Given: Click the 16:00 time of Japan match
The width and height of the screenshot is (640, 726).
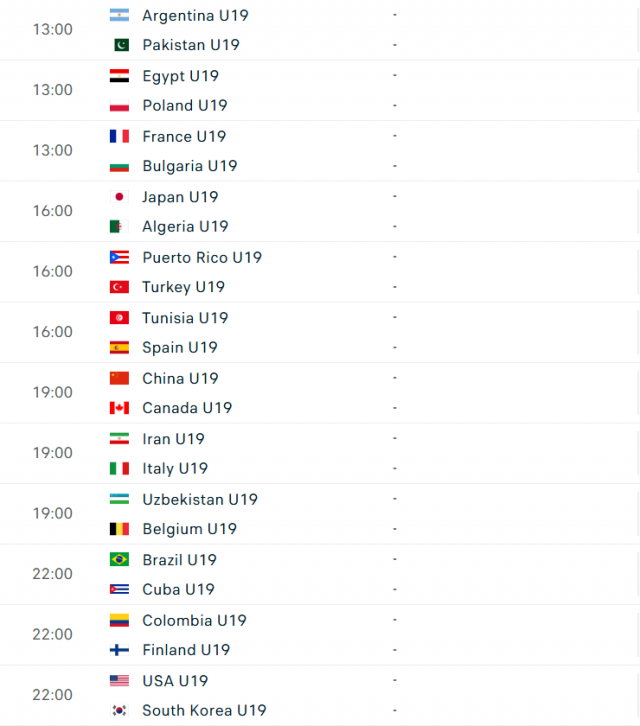Looking at the screenshot, I should click(x=52, y=211).
